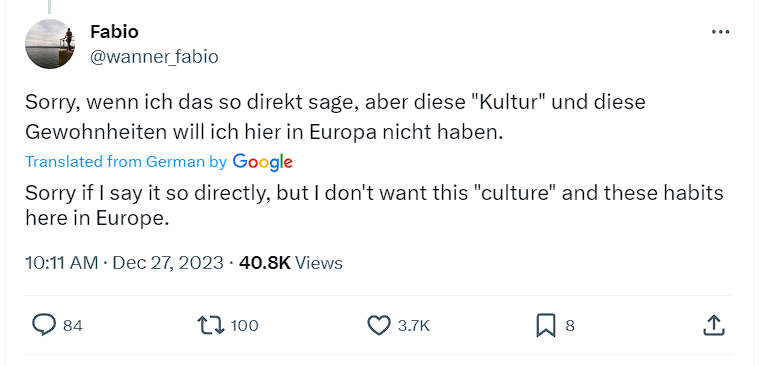This screenshot has width=770, height=366.
Task: Click the 100 reposts count
Action: coord(244,326)
